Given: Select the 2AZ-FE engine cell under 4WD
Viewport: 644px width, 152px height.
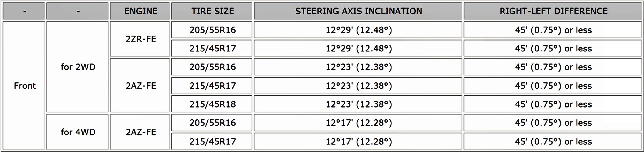Looking at the screenshot, I should [141, 132].
